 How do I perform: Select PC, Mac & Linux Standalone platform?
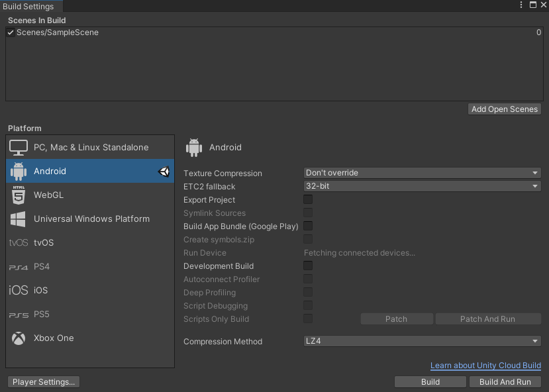[90, 148]
